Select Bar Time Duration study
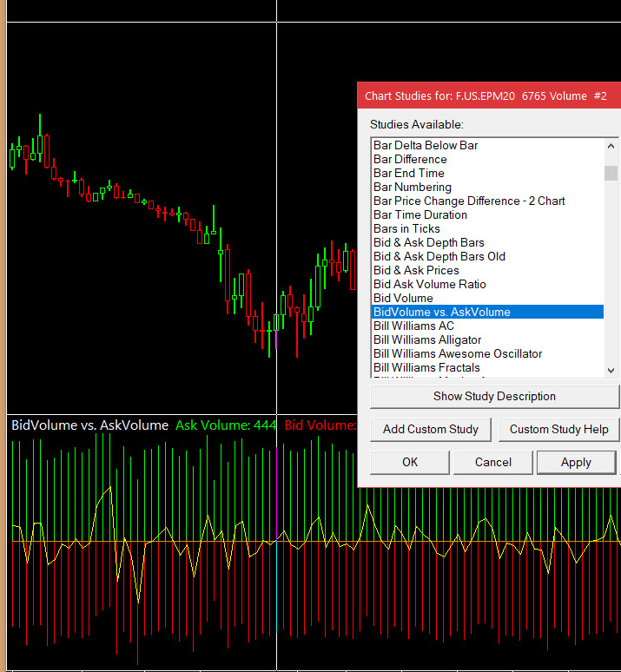The image size is (621, 672). click(487, 214)
